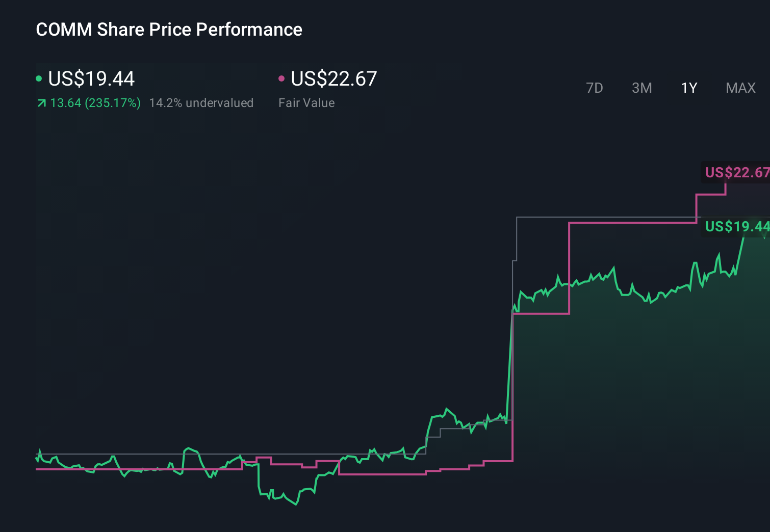Click the pink Fair Value legend dot
The image size is (770, 532).
(x=281, y=78)
